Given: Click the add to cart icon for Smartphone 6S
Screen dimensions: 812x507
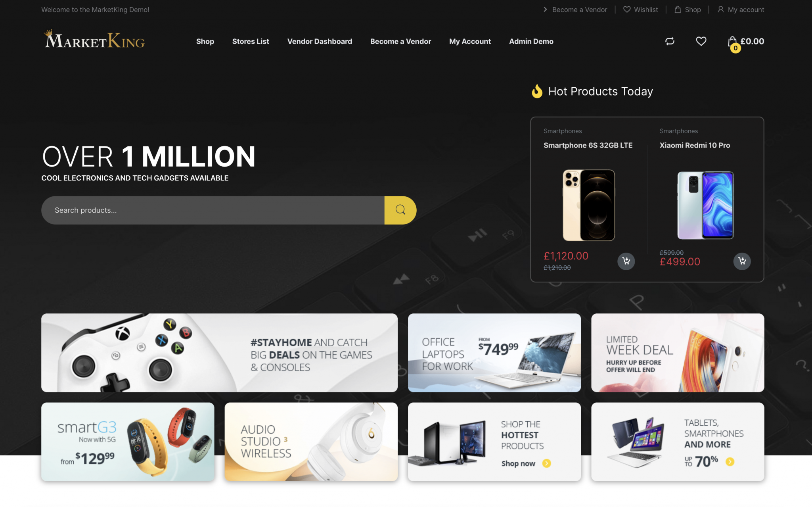Looking at the screenshot, I should click(626, 261).
